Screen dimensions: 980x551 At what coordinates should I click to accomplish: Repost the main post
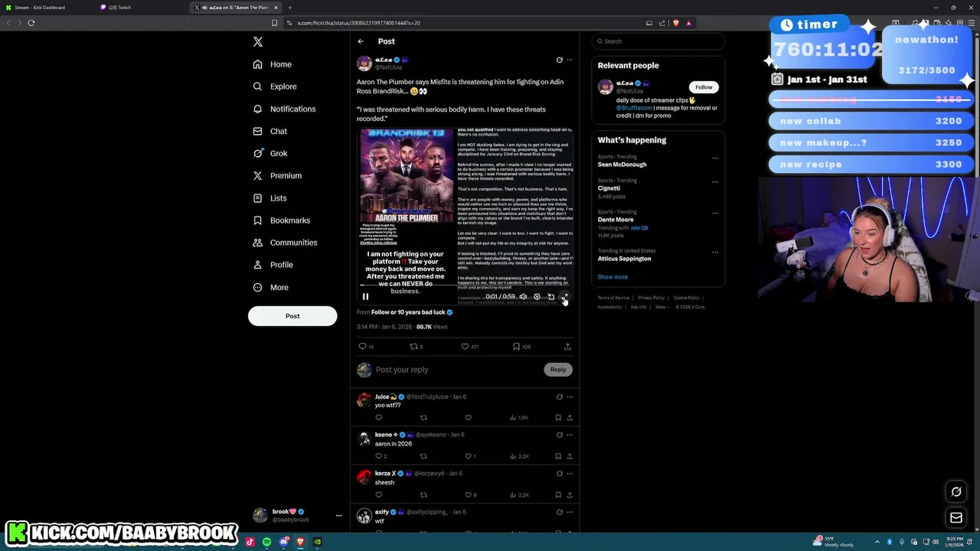pyautogui.click(x=413, y=347)
